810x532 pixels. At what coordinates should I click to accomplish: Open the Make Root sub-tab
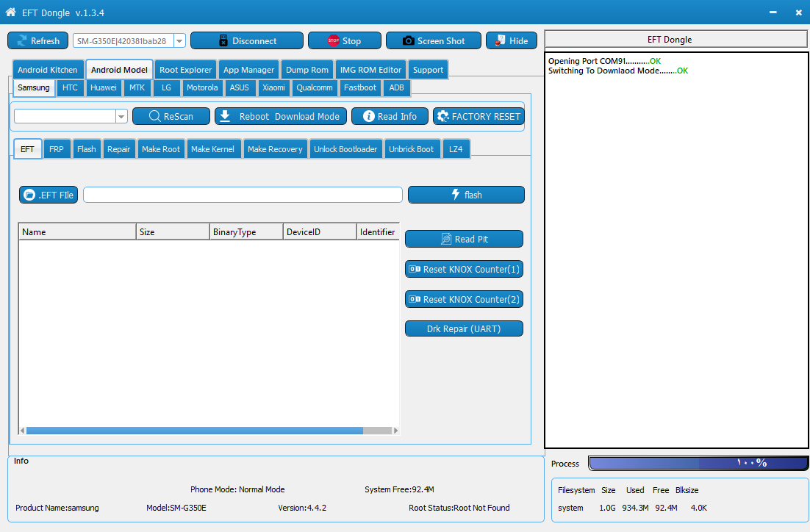[x=161, y=149]
